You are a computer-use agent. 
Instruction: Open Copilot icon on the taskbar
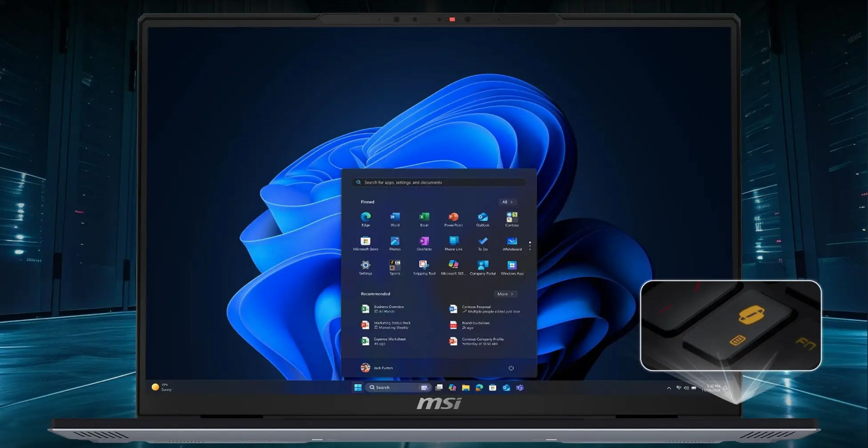452,387
